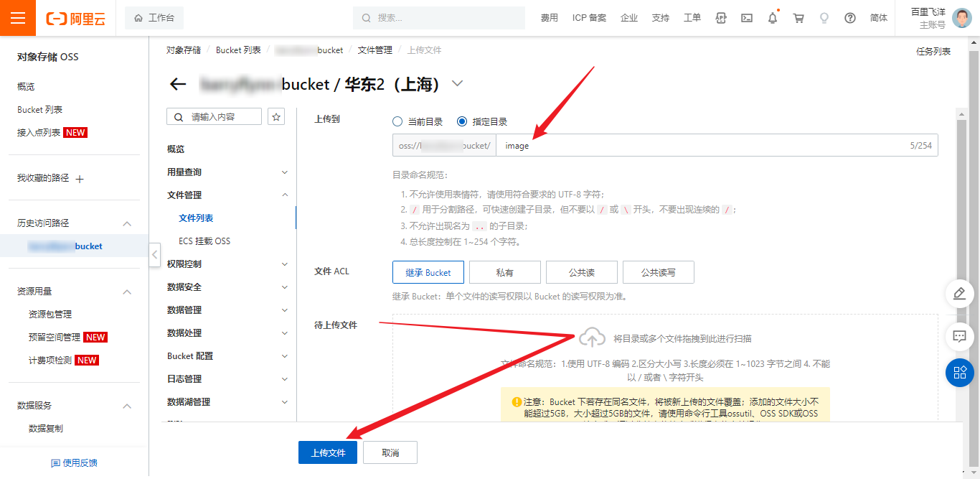
Task: Click the star favorite icon
Action: (276, 116)
